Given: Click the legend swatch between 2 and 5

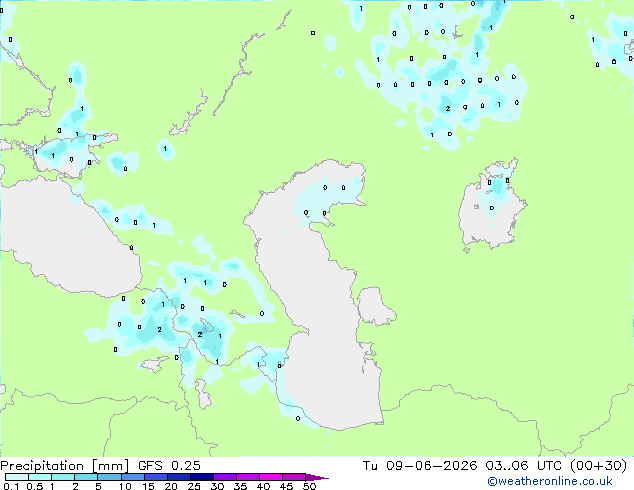Looking at the screenshot, I should [86, 477].
